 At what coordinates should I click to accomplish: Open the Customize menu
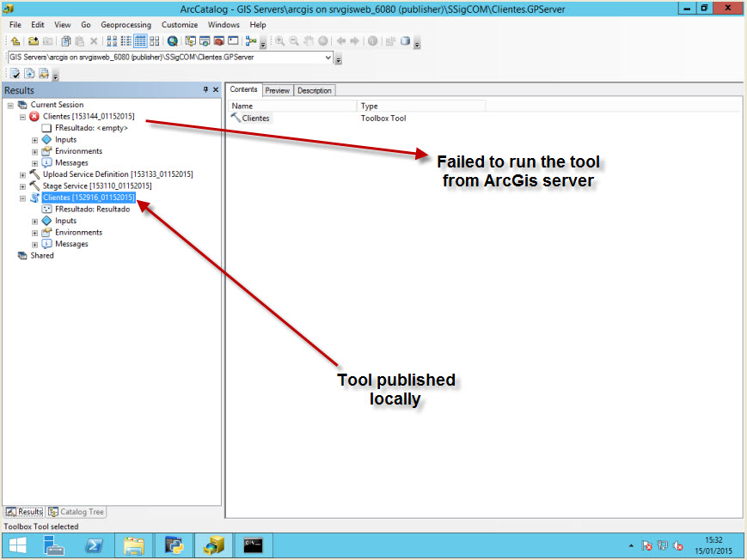180,25
